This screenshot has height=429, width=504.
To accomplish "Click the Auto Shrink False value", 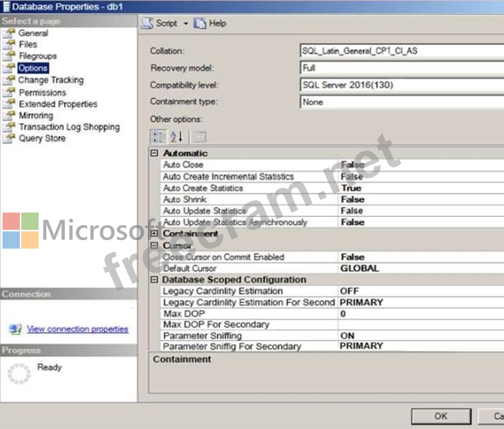I will click(353, 199).
